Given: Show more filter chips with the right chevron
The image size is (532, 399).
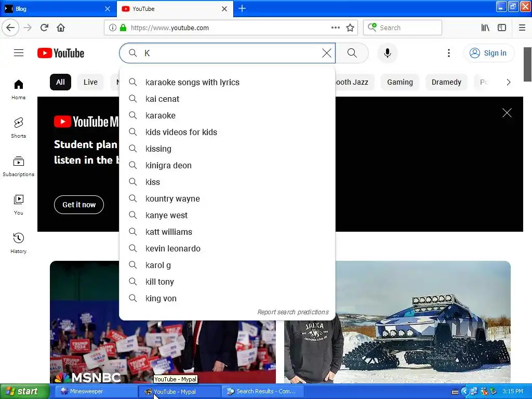Looking at the screenshot, I should 508,82.
